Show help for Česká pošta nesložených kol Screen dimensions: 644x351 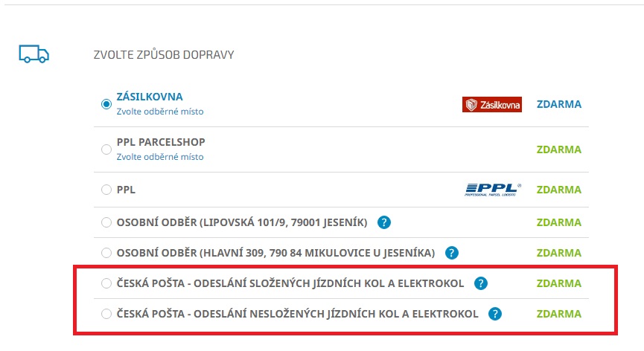point(495,314)
